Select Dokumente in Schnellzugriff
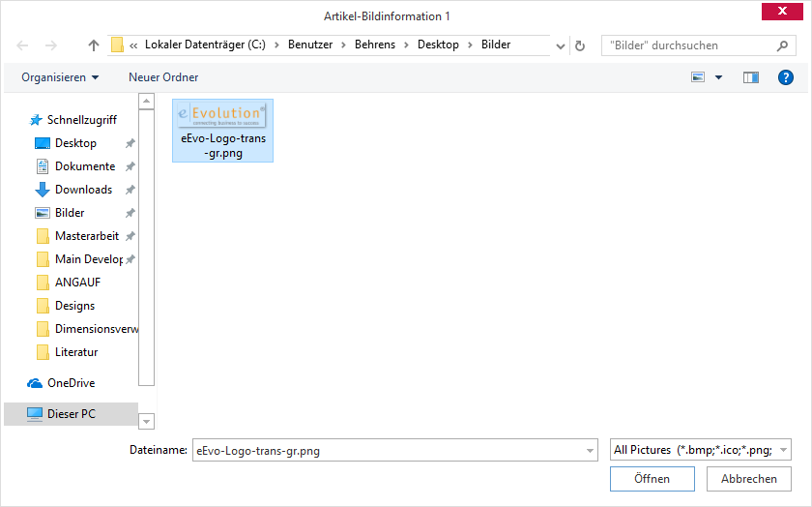 85,166
